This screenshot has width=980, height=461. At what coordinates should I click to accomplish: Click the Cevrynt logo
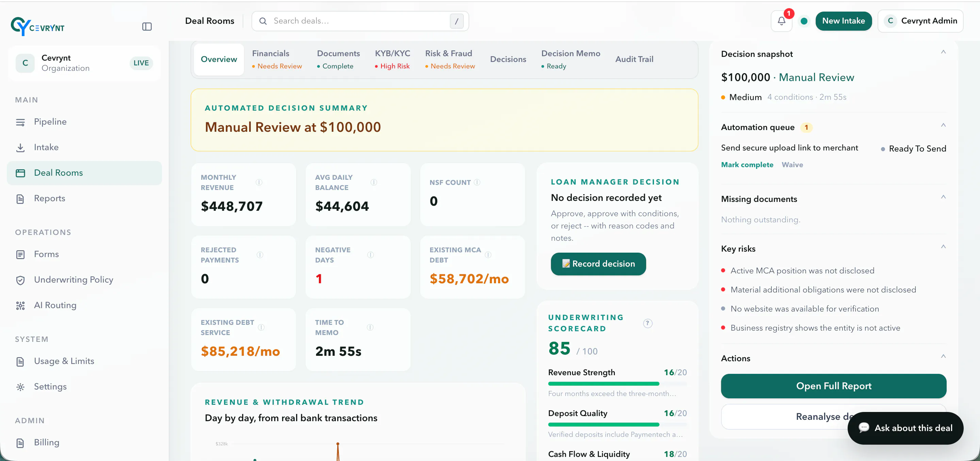tap(38, 27)
